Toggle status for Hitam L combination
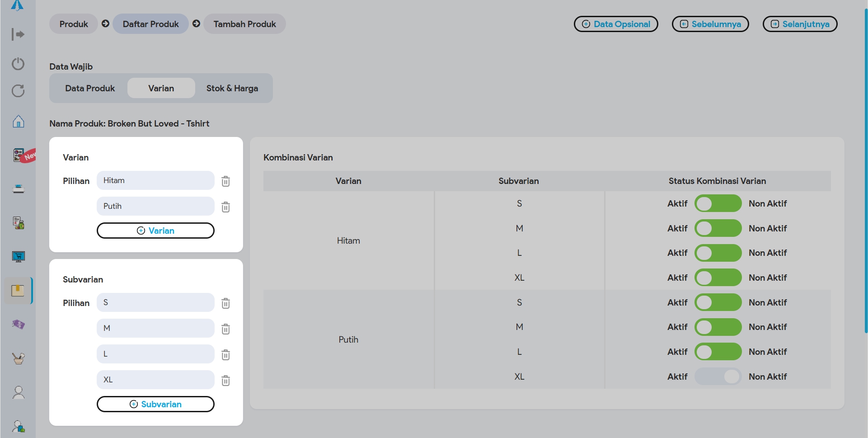This screenshot has width=868, height=438. tap(718, 253)
